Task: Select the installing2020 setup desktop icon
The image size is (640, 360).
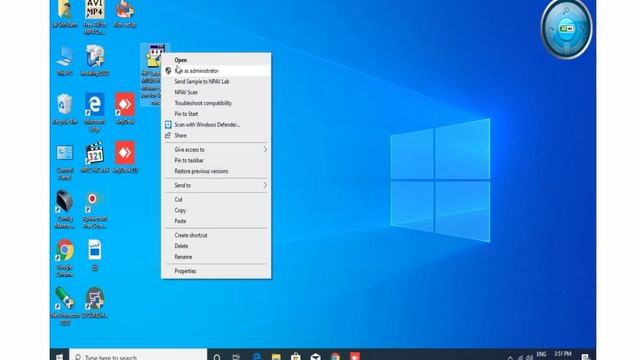Action: point(95,60)
